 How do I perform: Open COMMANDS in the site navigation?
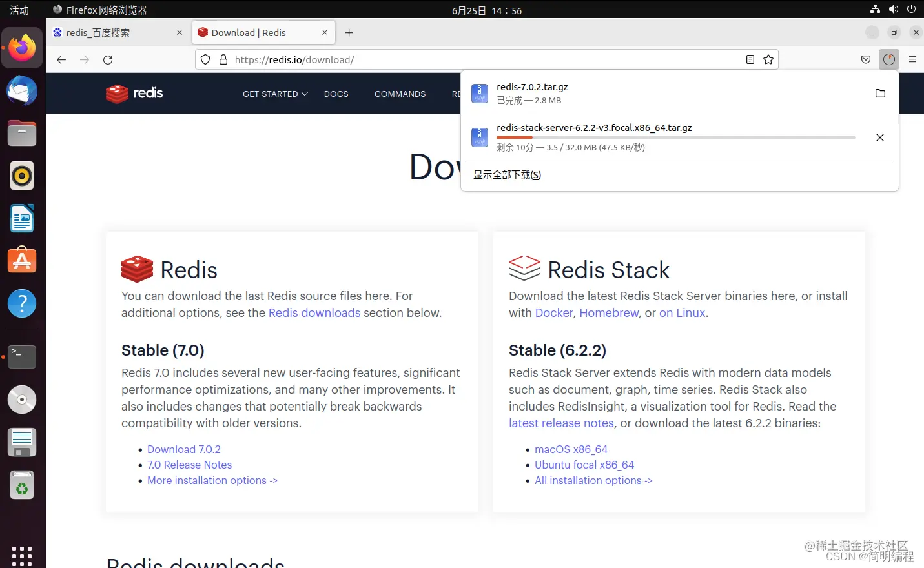click(x=400, y=94)
